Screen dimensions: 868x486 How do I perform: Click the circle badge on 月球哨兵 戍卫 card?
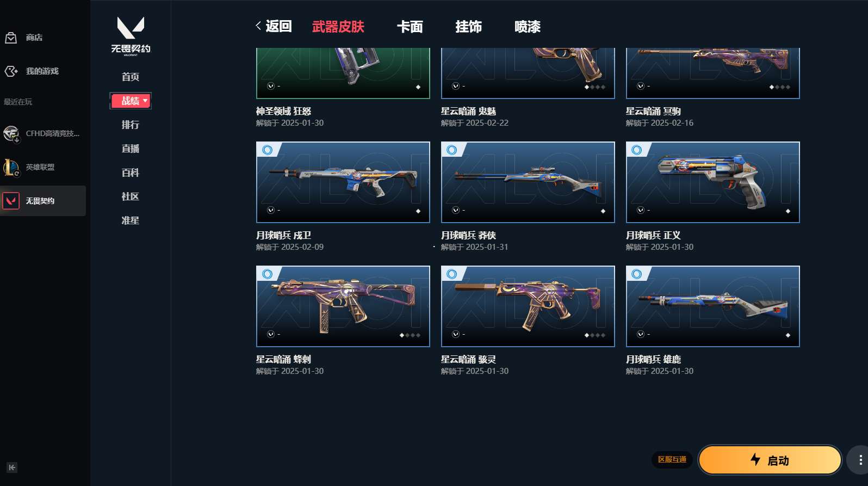coord(267,150)
